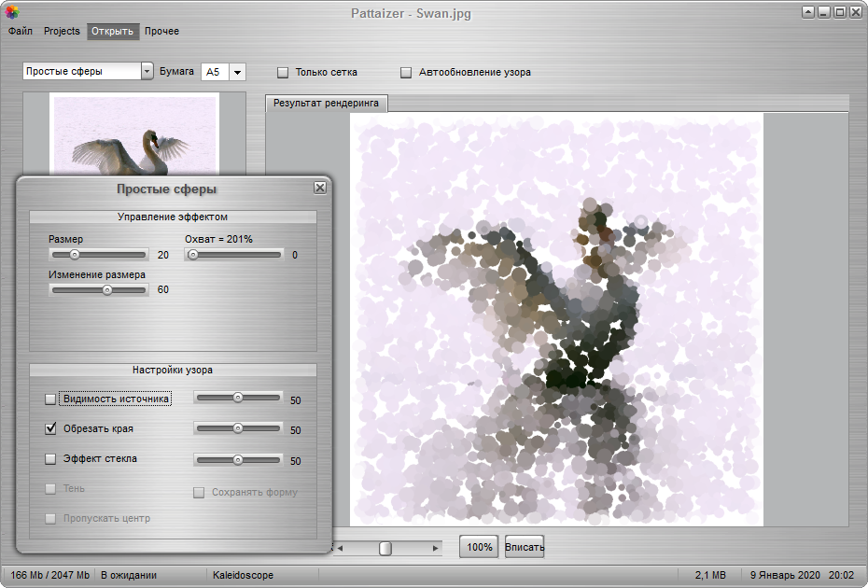This screenshot has width=868, height=588.
Task: Click the Простые сферы panel title
Action: (167, 189)
